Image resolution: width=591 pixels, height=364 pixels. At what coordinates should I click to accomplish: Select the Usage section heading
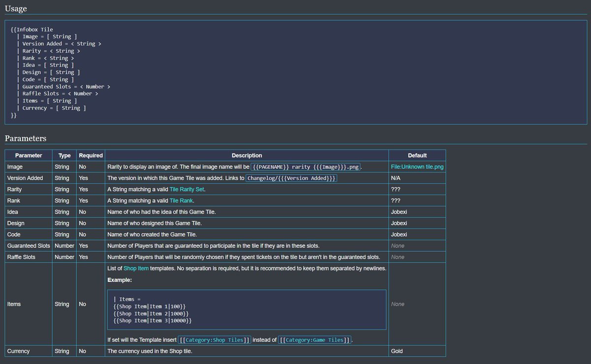(16, 8)
